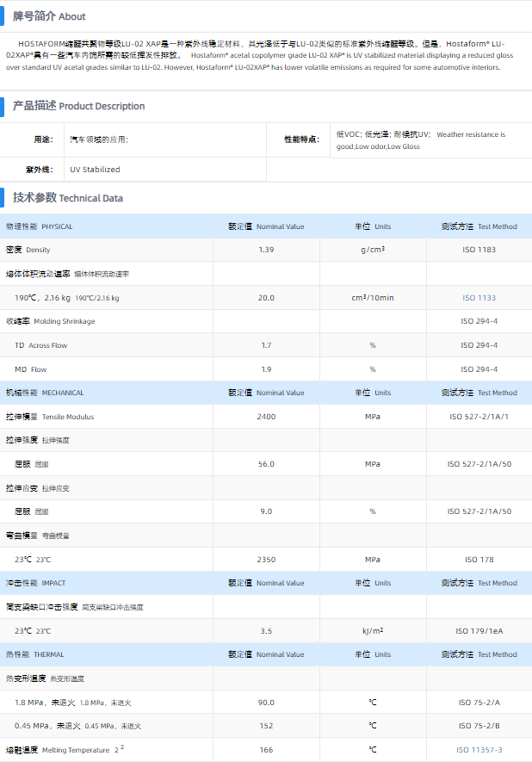This screenshot has height=762, width=532.
Task: Click the Tensile Modulus value 2400
Action: (x=266, y=417)
